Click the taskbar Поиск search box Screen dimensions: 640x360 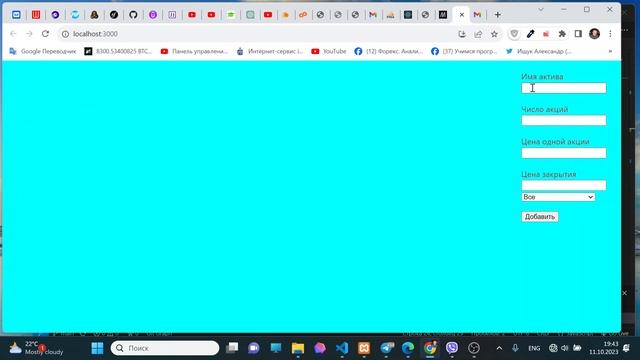pos(165,348)
